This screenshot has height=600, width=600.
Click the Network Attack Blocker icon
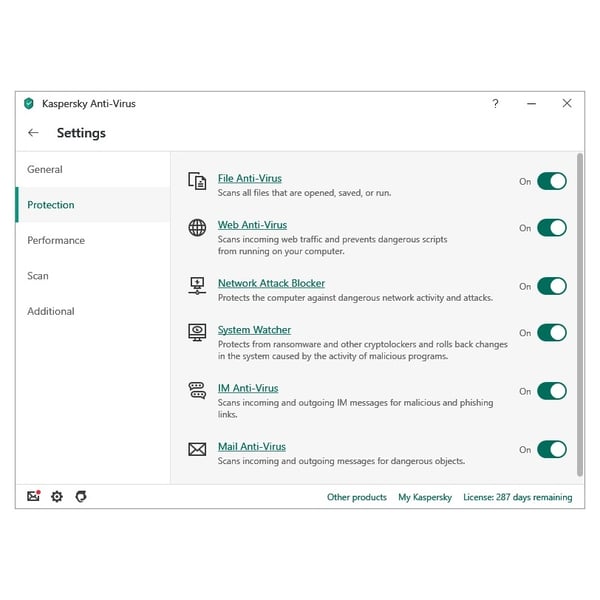pos(197,286)
